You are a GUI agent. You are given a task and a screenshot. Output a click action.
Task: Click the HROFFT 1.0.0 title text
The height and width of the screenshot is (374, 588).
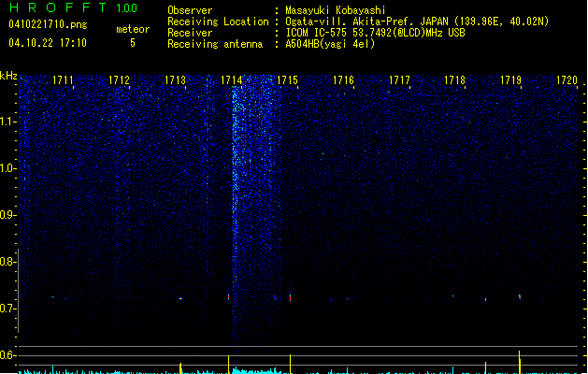pyautogui.click(x=74, y=7)
